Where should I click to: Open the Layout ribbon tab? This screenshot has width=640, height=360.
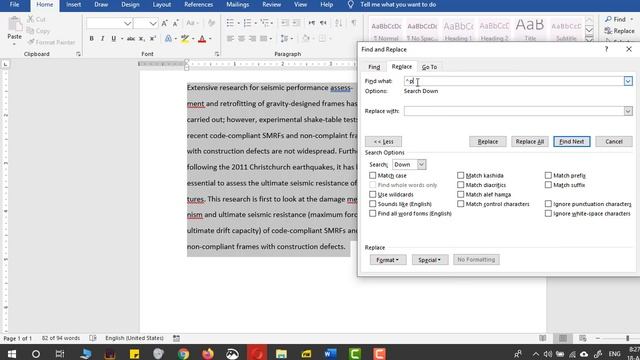(x=162, y=5)
